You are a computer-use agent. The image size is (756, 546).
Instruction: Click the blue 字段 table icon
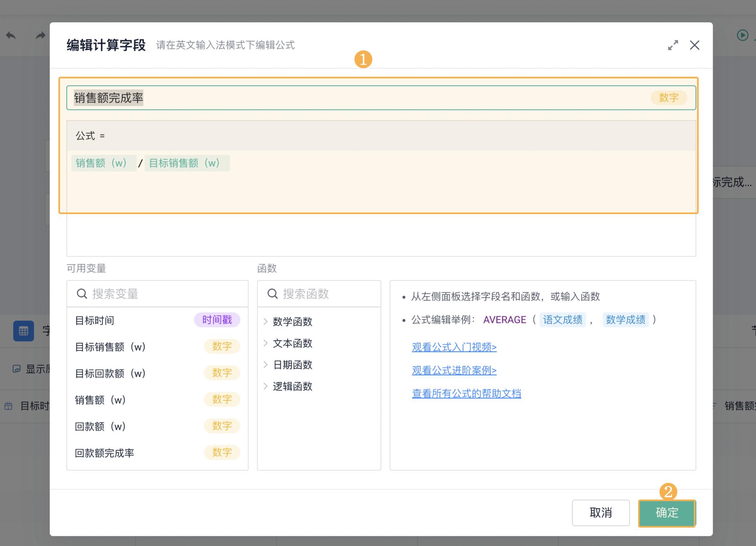point(23,330)
